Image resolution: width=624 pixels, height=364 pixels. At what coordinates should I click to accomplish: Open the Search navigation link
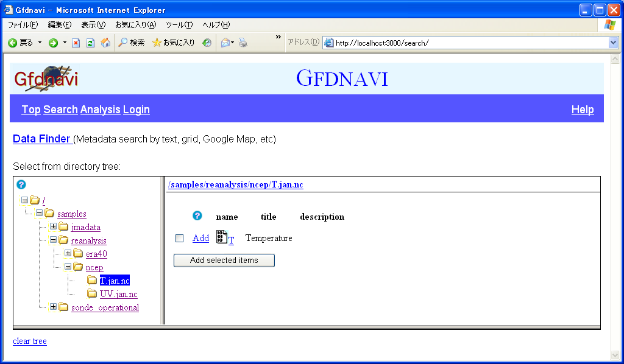(x=60, y=110)
